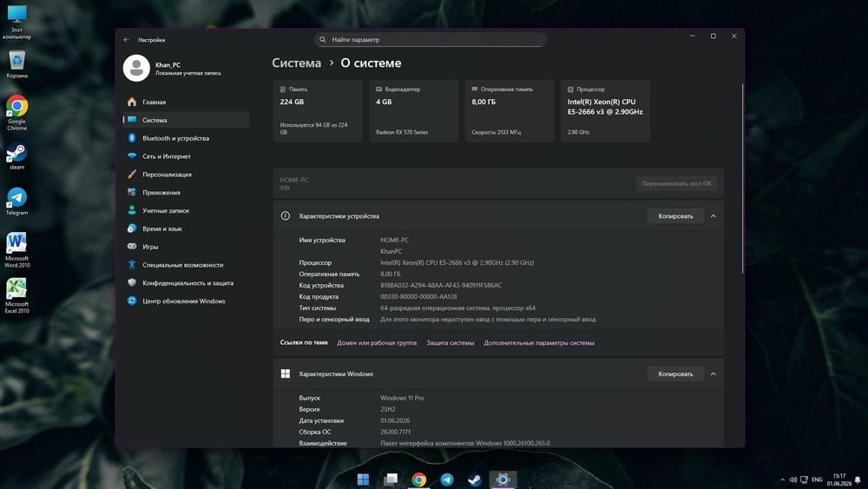Click OS build value 26200.7171
This screenshot has width=868, height=489.
click(395, 432)
